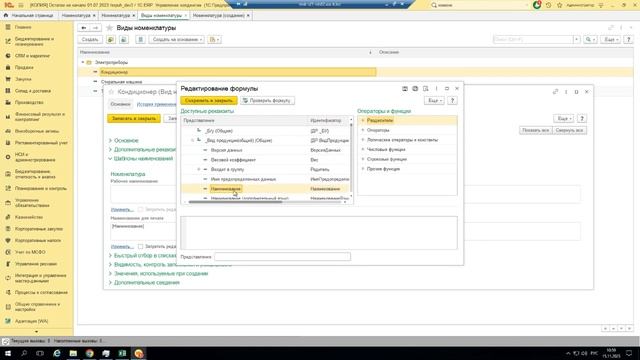Image resolution: width=640 pixels, height=360 pixels.
Task: Toggle Запретить checkbox under Рабочее наименование
Action: (140, 209)
